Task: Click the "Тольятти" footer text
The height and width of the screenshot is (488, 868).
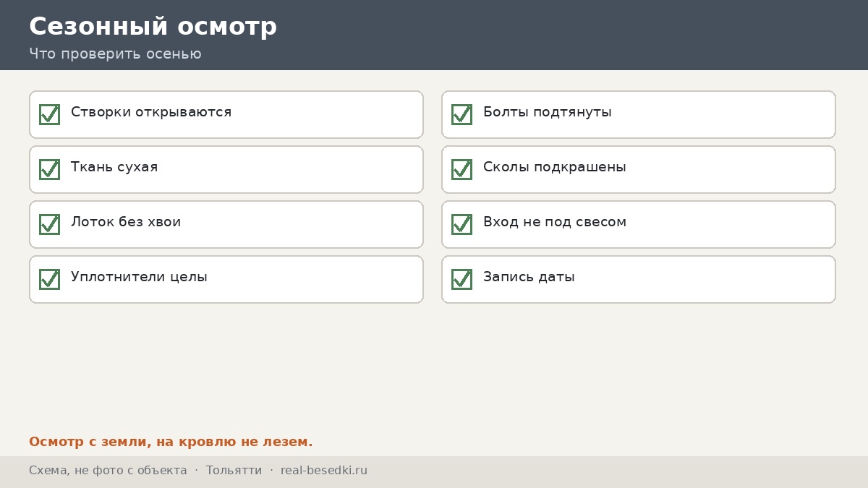Action: pos(234,471)
